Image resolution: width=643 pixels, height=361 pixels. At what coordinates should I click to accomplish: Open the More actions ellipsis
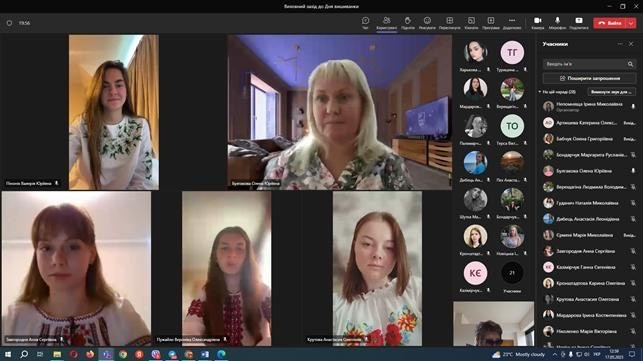pos(512,23)
